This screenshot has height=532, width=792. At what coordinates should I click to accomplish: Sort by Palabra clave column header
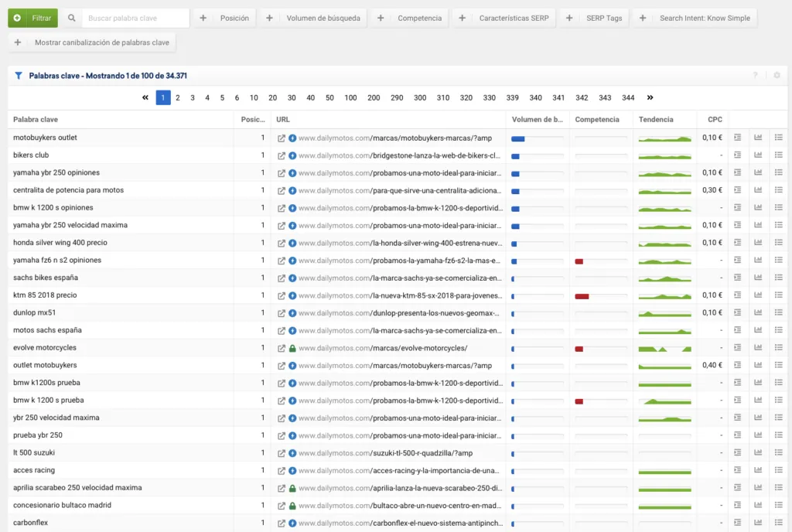(x=36, y=120)
